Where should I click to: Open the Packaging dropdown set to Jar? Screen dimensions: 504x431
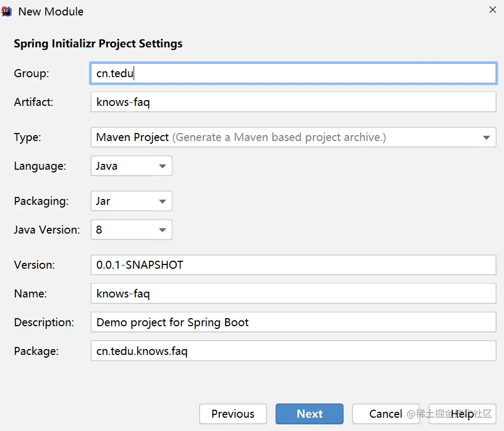point(131,201)
